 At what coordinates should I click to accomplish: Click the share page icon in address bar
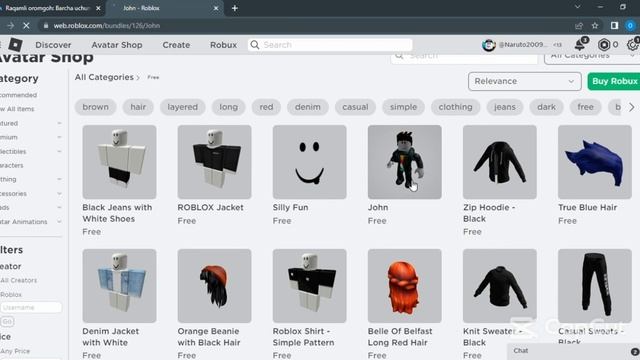click(578, 26)
